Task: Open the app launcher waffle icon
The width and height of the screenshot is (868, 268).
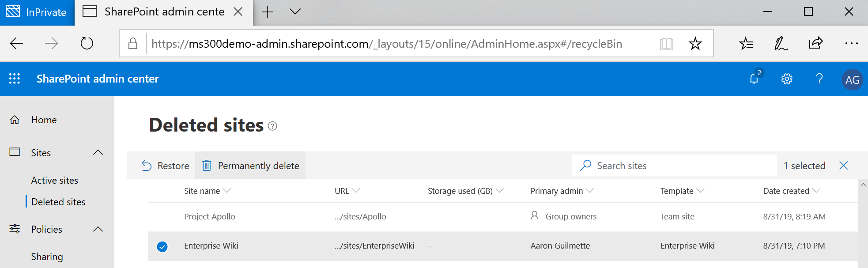Action: (x=15, y=79)
